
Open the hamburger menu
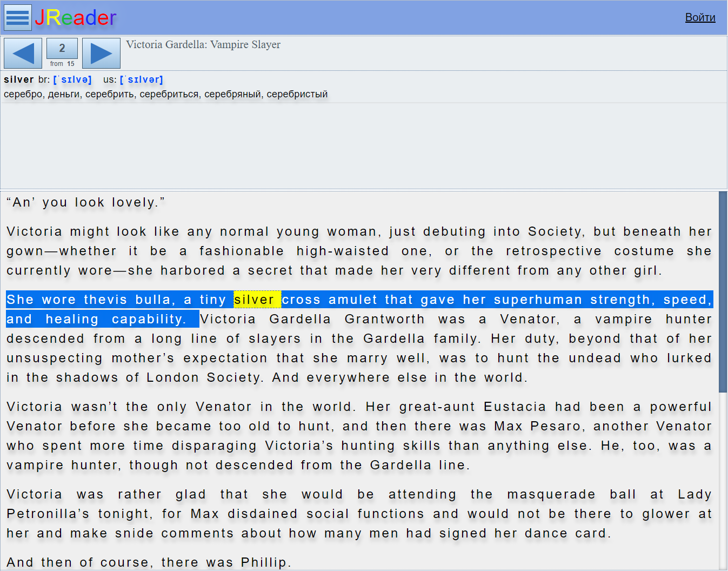click(18, 17)
